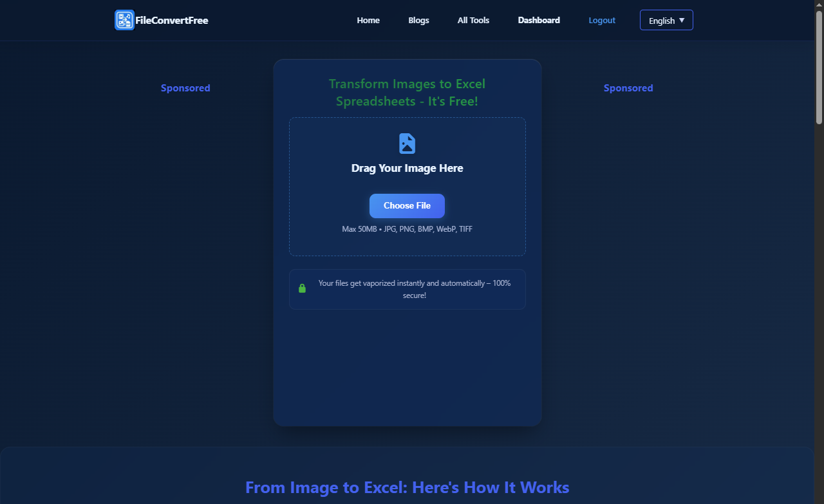This screenshot has height=504, width=824.
Task: Open the English language dropdown
Action: pyautogui.click(x=666, y=20)
